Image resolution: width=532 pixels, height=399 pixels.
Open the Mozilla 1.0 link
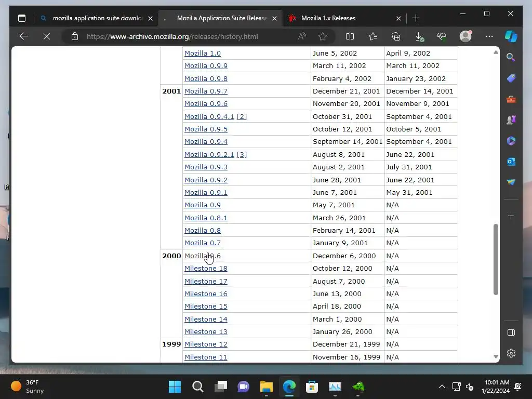pos(202,54)
